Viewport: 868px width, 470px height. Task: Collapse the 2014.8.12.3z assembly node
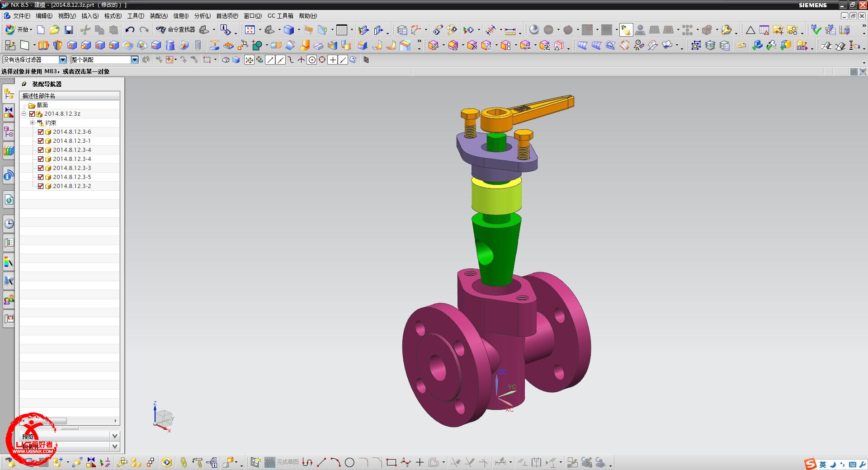pos(24,114)
